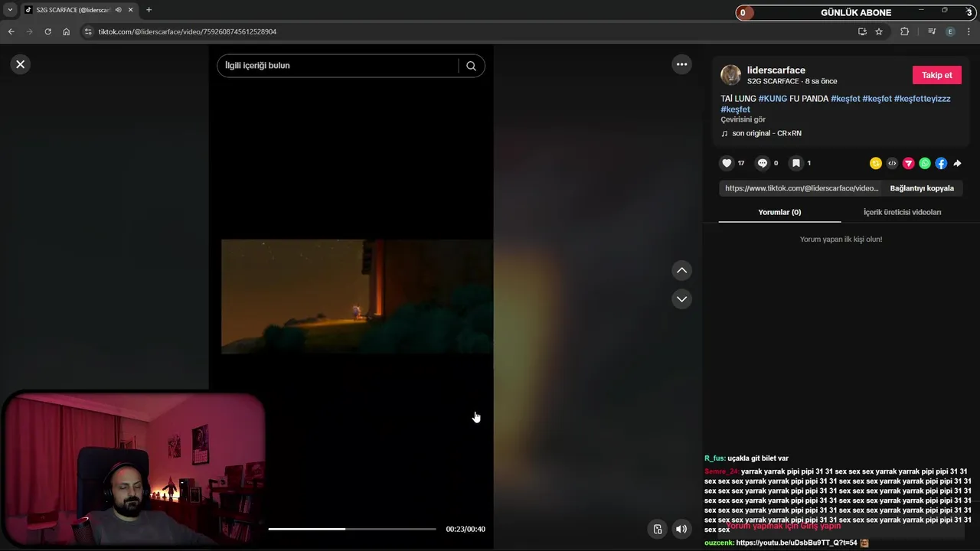Send to friends with pink paper plane icon

point(908,163)
